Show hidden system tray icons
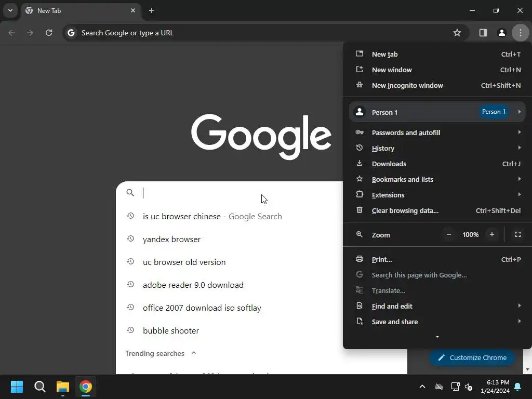This screenshot has width=532, height=399. [422, 387]
